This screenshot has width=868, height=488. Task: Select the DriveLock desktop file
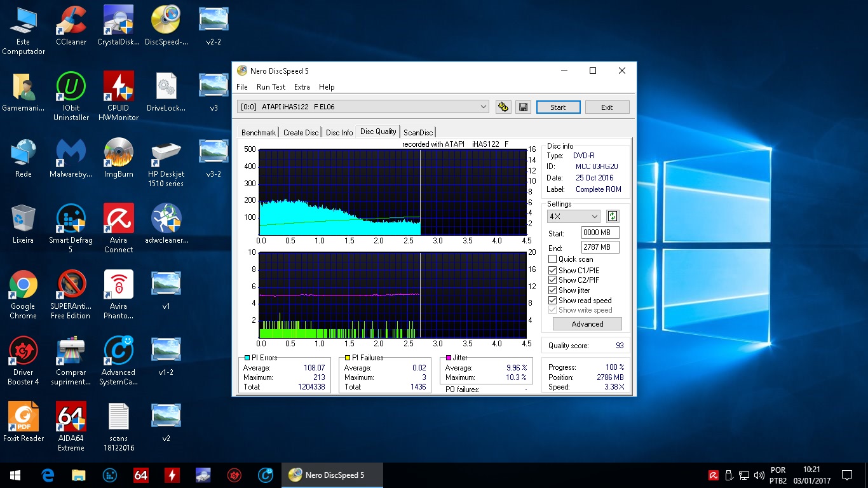[x=166, y=92]
